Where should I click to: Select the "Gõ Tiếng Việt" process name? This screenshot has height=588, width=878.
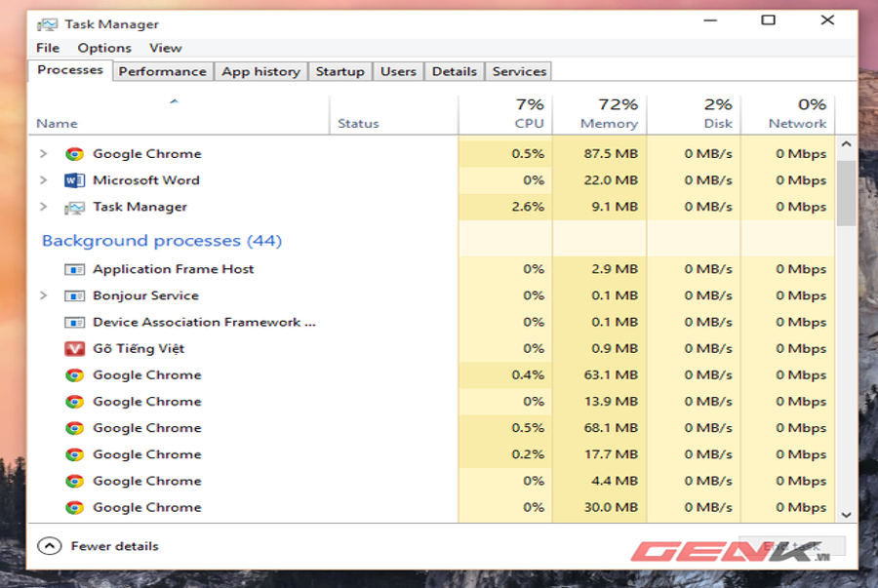point(139,348)
